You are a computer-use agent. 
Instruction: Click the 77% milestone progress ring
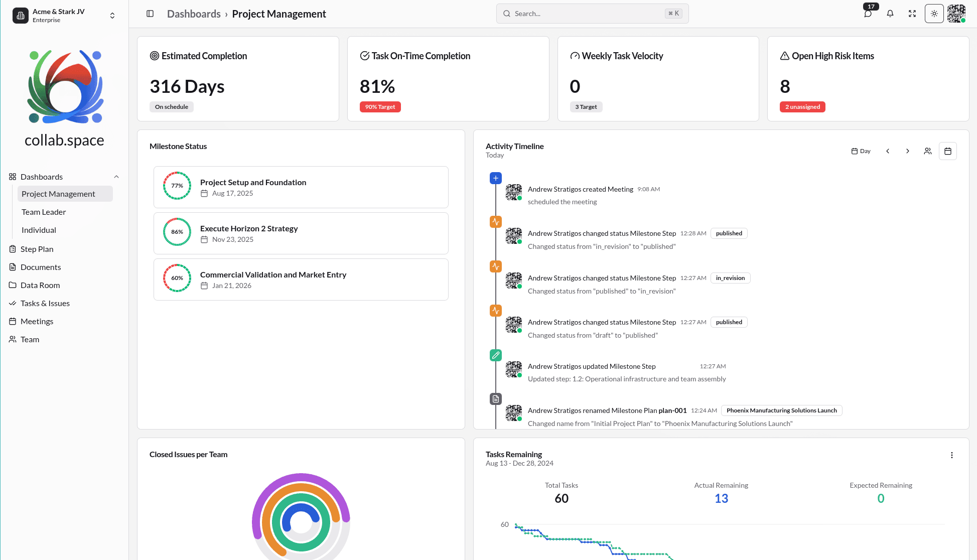click(x=177, y=186)
